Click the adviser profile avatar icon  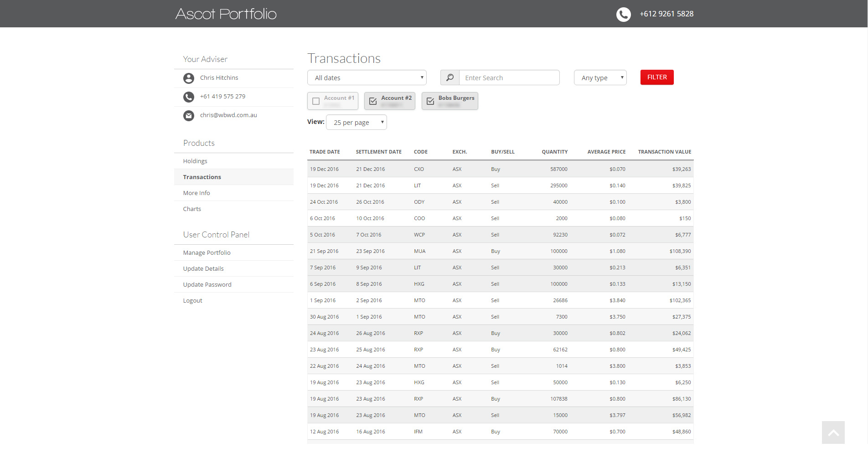pos(188,78)
